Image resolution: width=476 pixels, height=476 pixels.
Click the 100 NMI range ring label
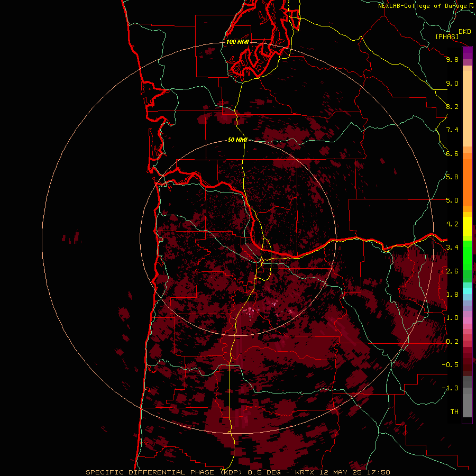pos(237,42)
